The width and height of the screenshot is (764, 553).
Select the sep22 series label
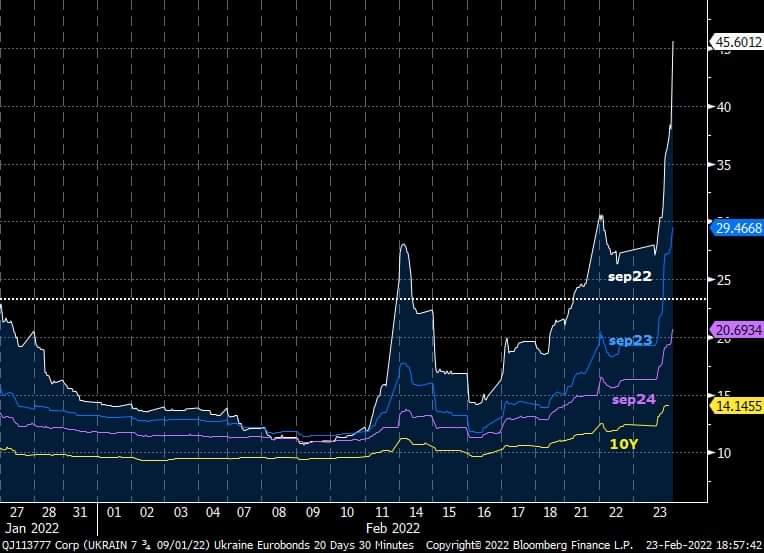[x=630, y=277]
